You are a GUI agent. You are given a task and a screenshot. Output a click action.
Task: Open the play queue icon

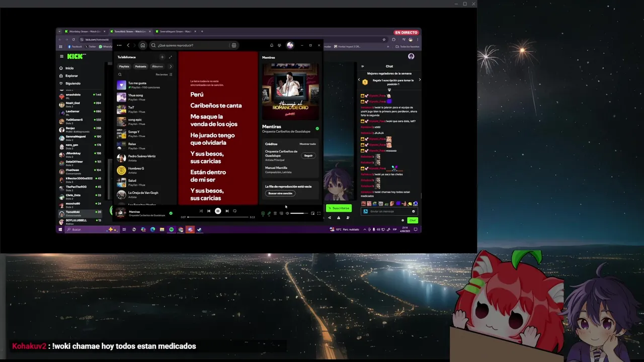275,213
